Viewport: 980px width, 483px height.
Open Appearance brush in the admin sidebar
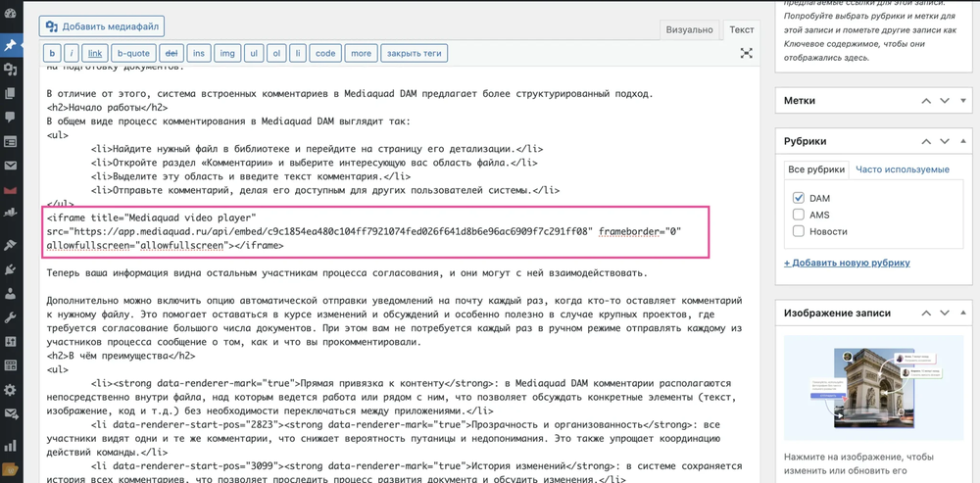point(11,245)
